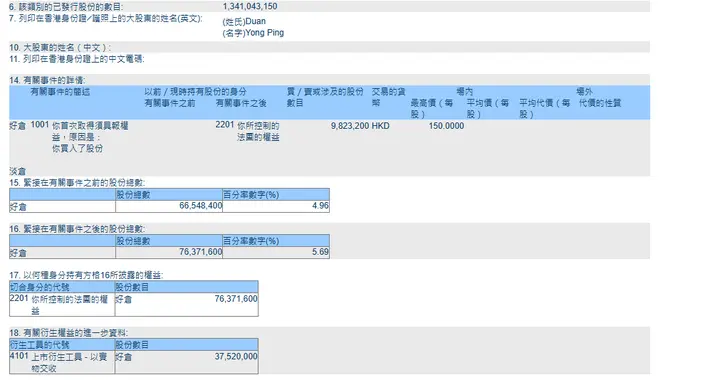
Task: Click the 場外 off-exchange column header
Action: [584, 91]
